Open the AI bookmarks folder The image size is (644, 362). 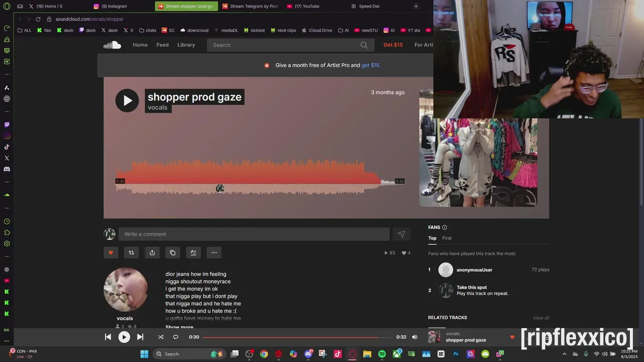pyautogui.click(x=343, y=30)
